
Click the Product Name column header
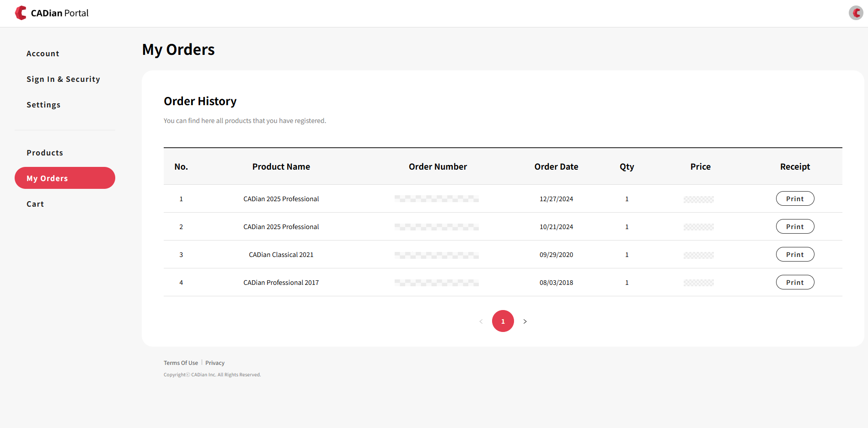tap(281, 166)
